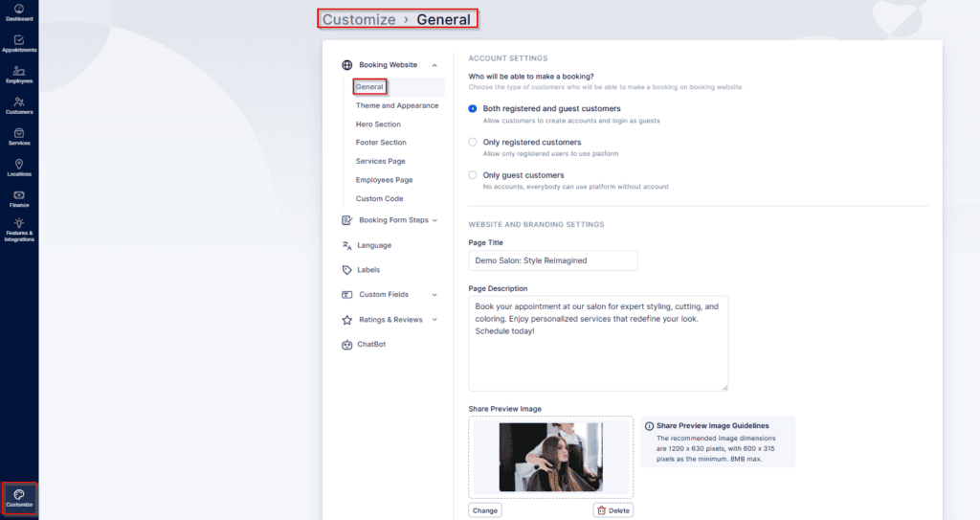Click the Change image button
The height and width of the screenshot is (520, 980).
tap(485, 510)
